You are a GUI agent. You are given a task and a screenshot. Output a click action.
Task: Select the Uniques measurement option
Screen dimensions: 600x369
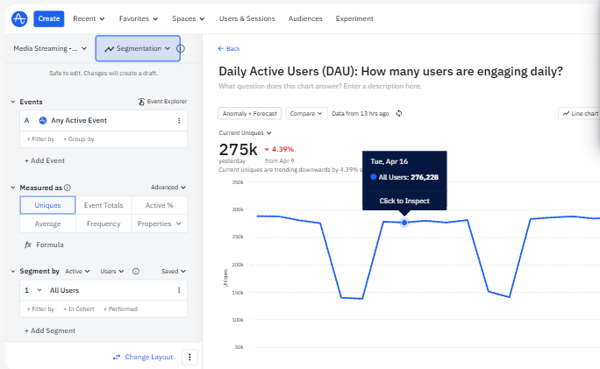[48, 205]
